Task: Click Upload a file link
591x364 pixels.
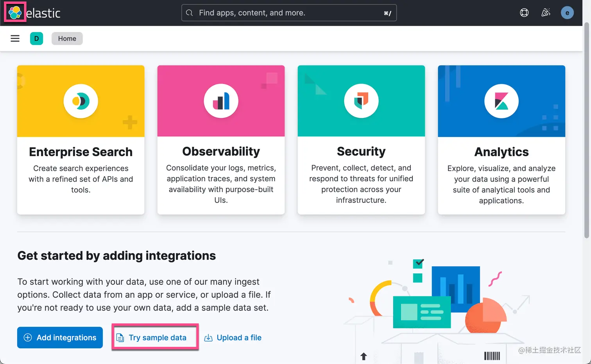Action: (233, 337)
